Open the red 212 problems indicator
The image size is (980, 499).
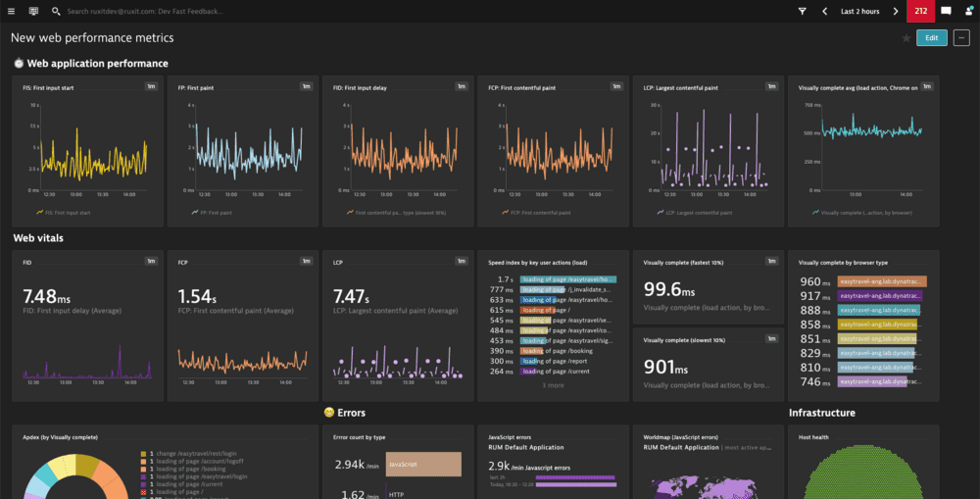(920, 11)
